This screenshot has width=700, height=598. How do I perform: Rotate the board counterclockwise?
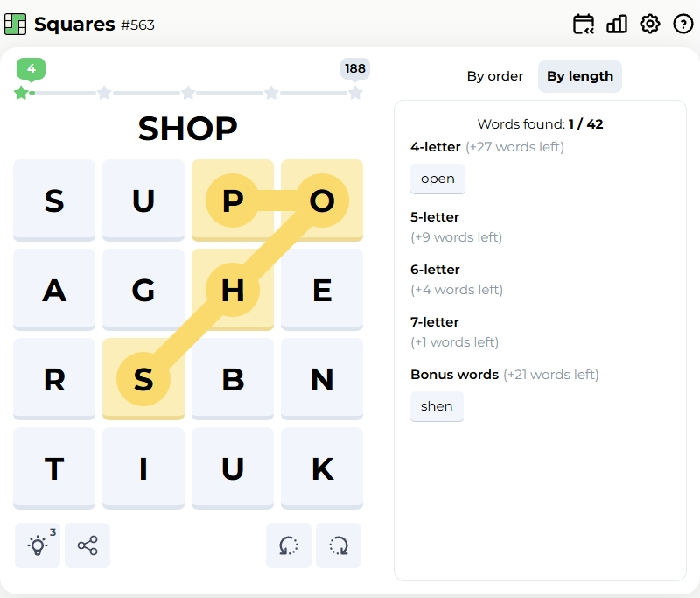click(x=289, y=545)
